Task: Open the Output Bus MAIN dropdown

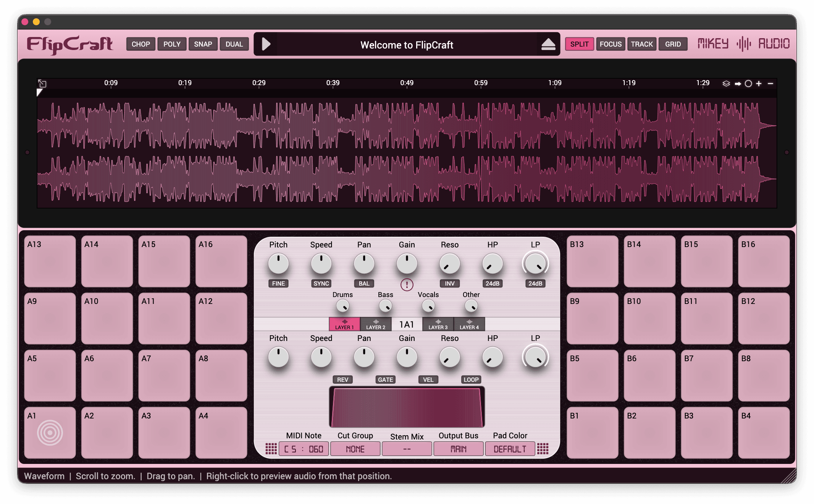Action: (458, 449)
